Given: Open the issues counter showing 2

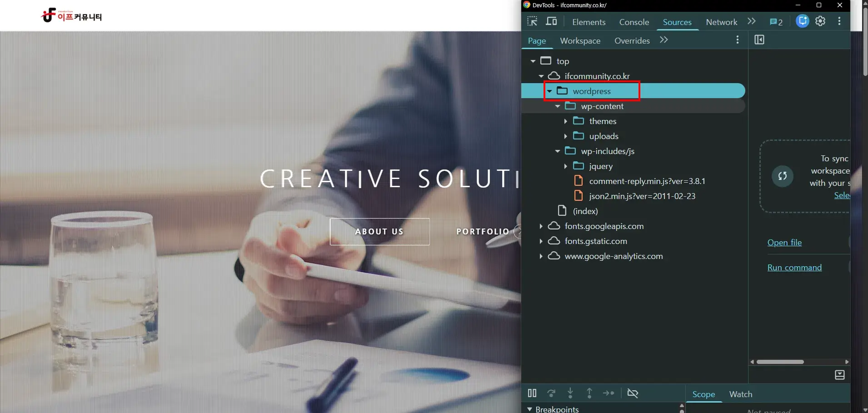Looking at the screenshot, I should pyautogui.click(x=776, y=22).
